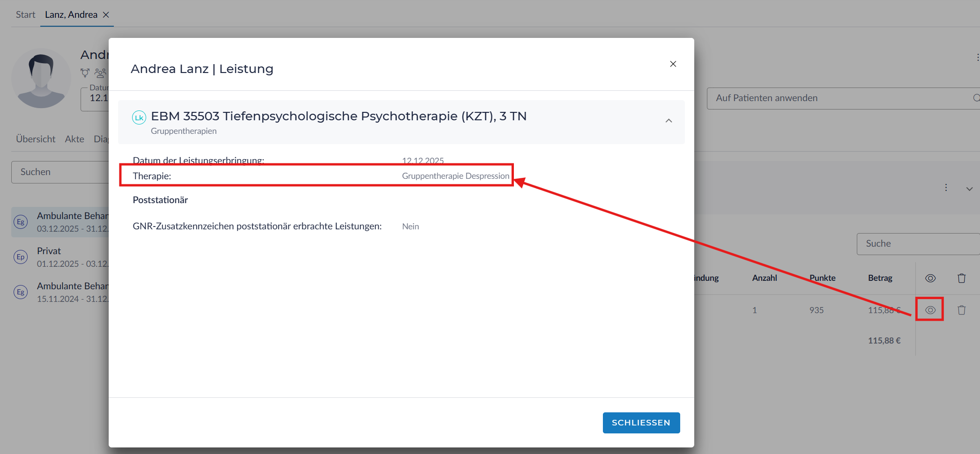Open the Übersicht tab
This screenshot has width=980, height=454.
(36, 139)
